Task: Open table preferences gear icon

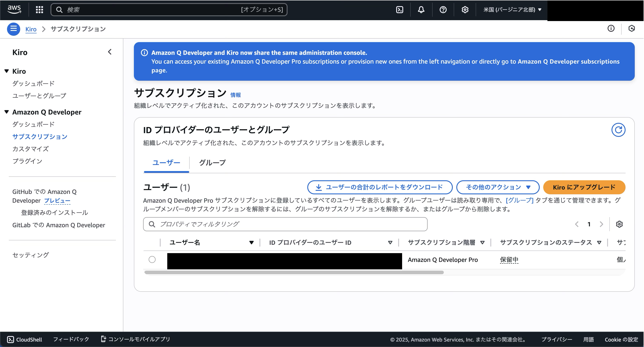Action: 619,224
